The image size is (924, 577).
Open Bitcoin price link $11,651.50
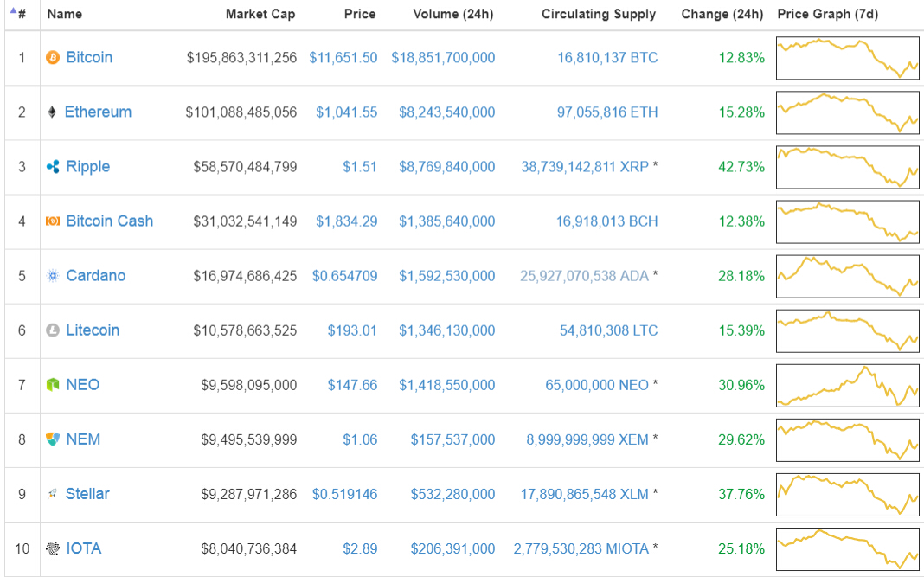[x=343, y=58]
